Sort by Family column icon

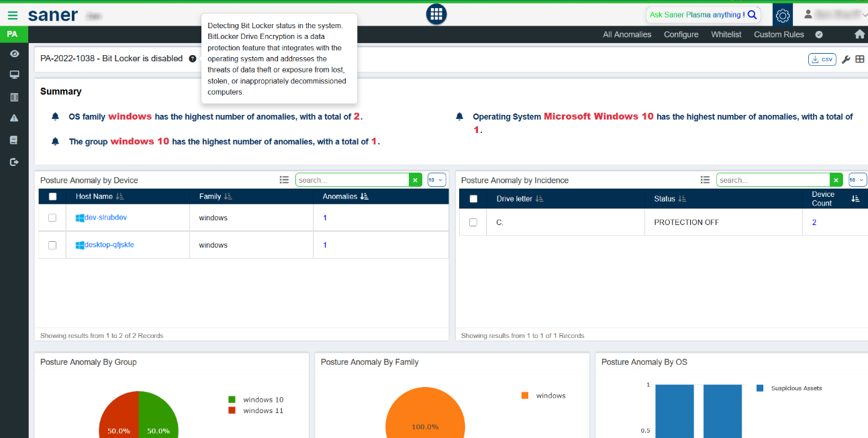pos(228,196)
